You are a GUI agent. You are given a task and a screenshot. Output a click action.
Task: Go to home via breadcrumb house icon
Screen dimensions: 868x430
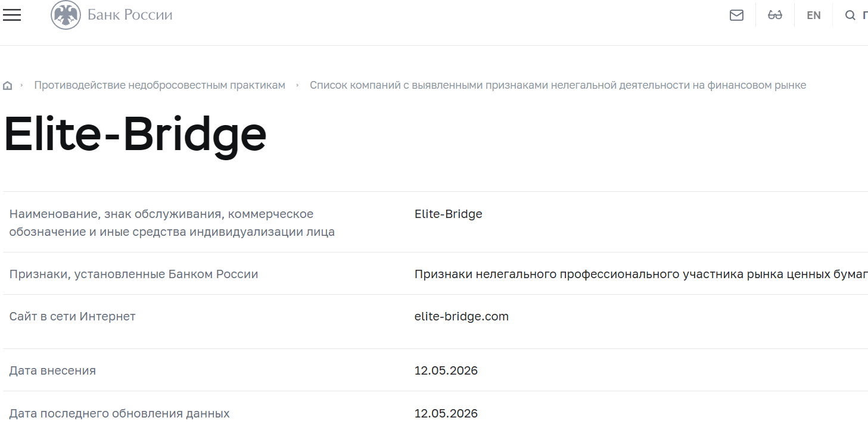(x=8, y=86)
